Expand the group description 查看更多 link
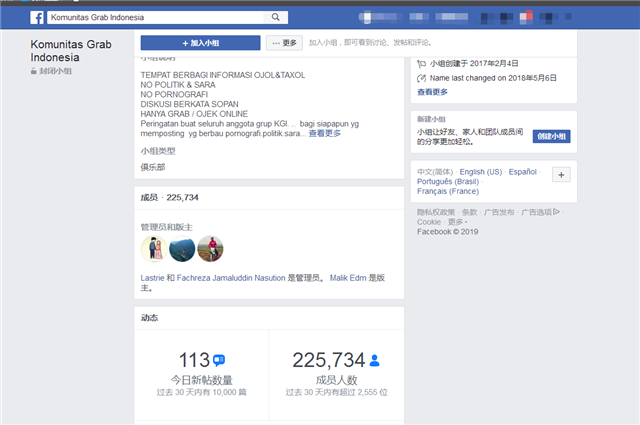This screenshot has height=425, width=640. [x=324, y=134]
